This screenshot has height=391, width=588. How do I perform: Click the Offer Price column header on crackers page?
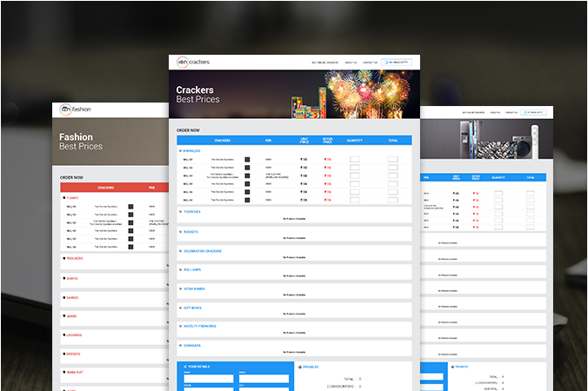coord(328,141)
